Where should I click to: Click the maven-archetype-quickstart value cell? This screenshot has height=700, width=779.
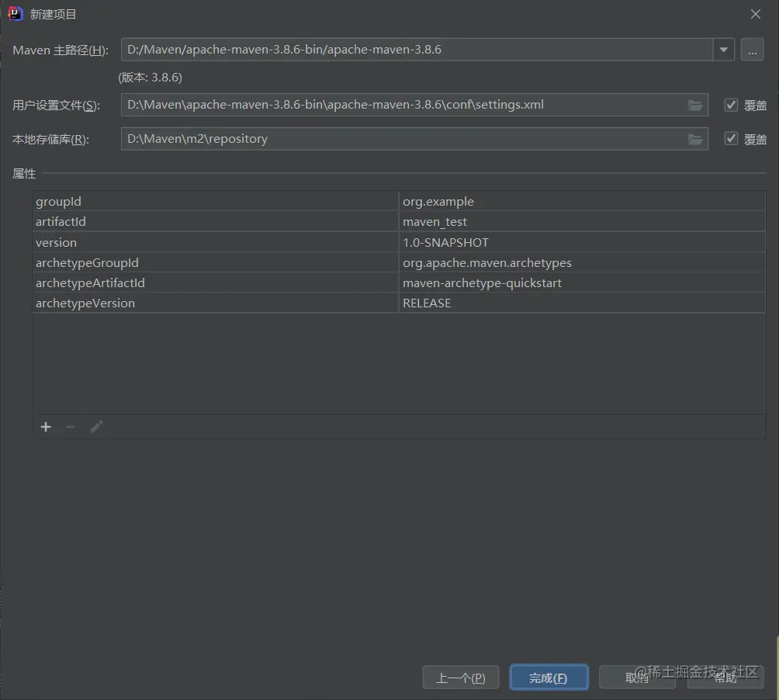pos(582,282)
